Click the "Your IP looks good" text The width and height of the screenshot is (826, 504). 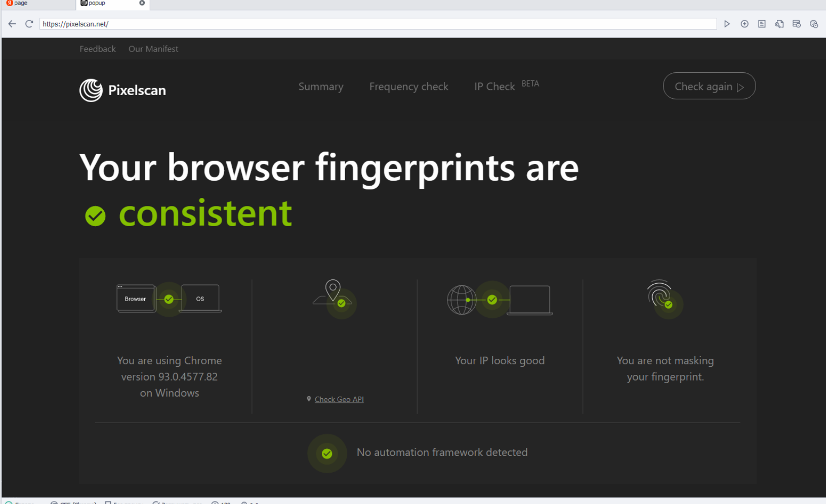(500, 361)
